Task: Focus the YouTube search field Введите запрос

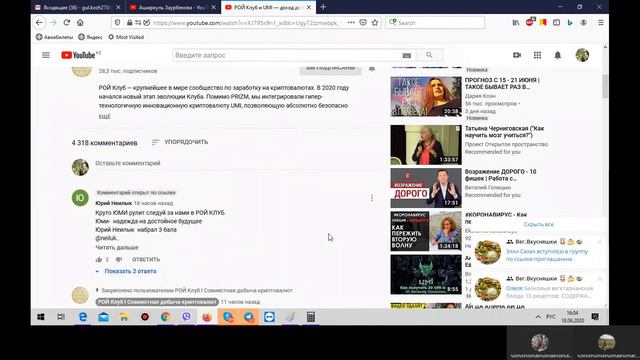Action: pyautogui.click(x=286, y=55)
